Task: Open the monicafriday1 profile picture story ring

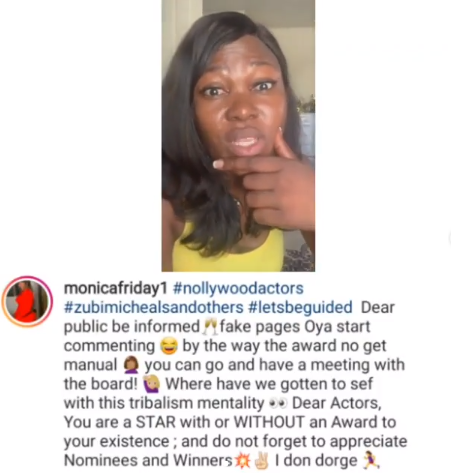Action: [27, 302]
